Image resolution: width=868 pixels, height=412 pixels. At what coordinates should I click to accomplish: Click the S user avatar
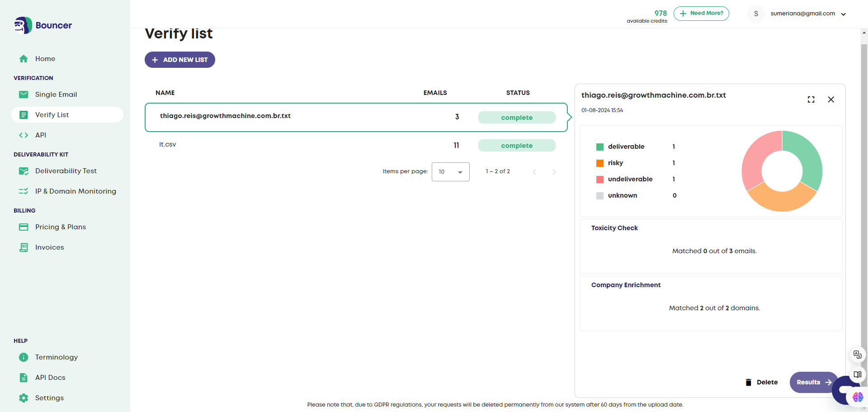tap(756, 14)
